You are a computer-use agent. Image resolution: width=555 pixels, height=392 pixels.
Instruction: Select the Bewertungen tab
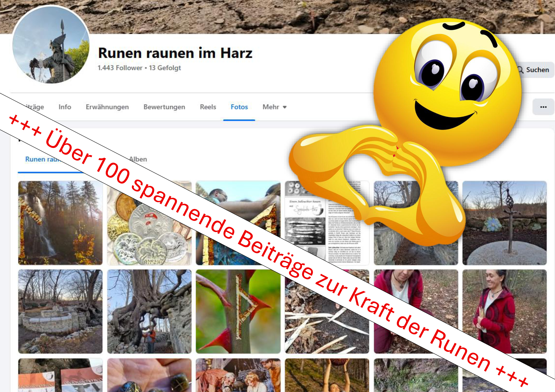[164, 107]
